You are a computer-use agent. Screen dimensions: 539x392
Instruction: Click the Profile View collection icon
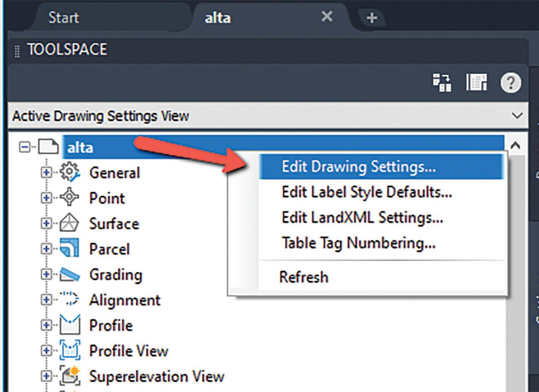coord(70,350)
